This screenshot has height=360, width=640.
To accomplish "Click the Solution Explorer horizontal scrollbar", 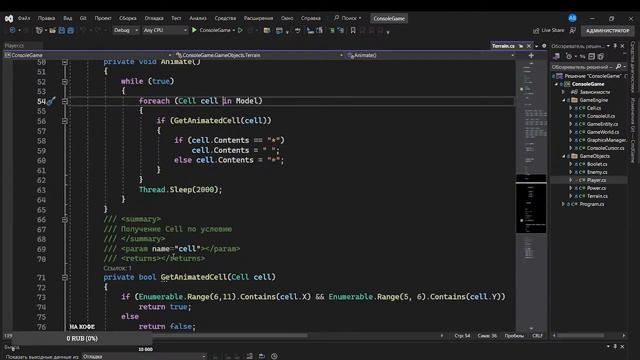I will [x=580, y=336].
